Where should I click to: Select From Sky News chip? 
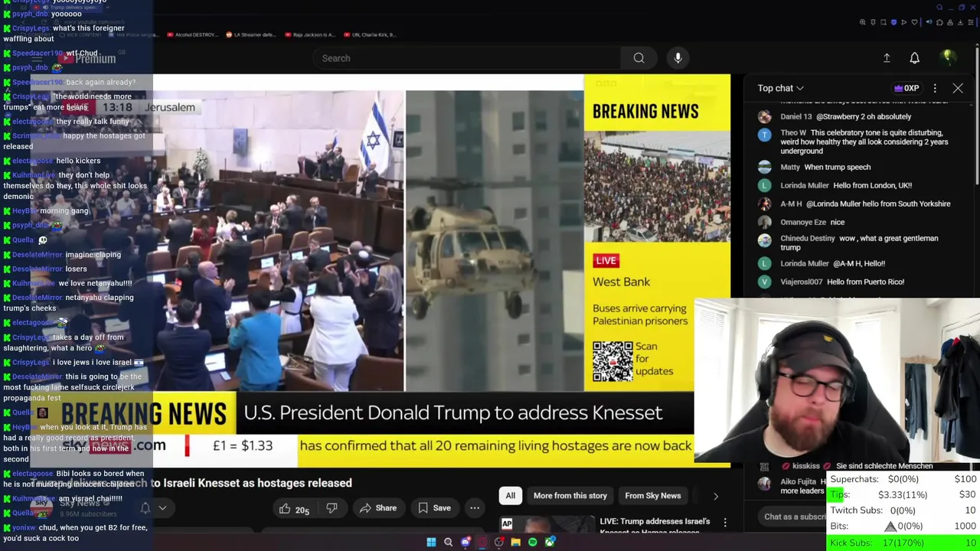click(653, 496)
